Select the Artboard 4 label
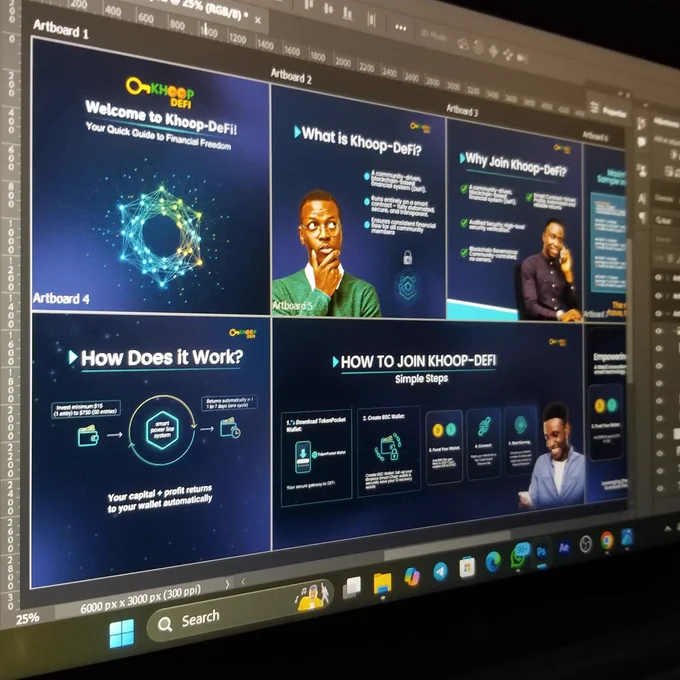This screenshot has width=680, height=680. 61,298
